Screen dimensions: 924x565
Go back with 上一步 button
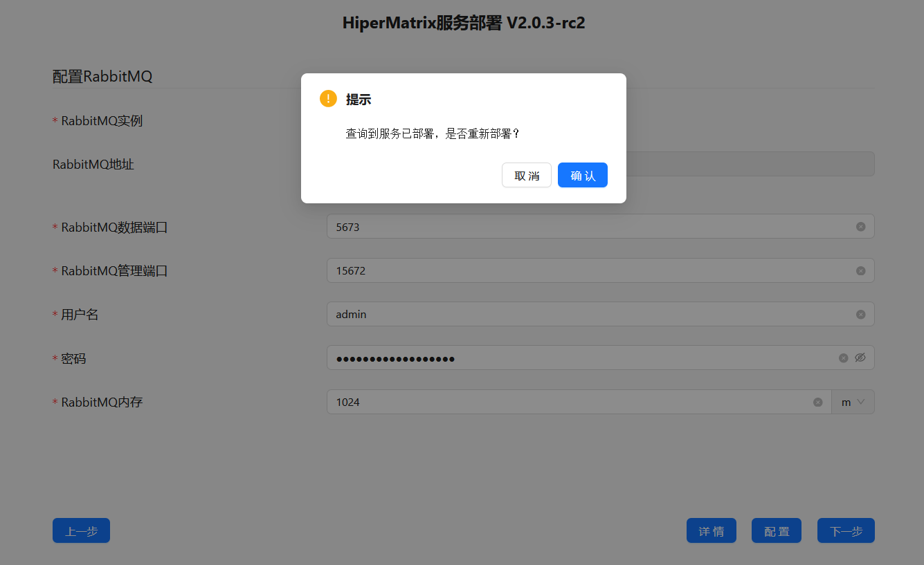tap(81, 530)
